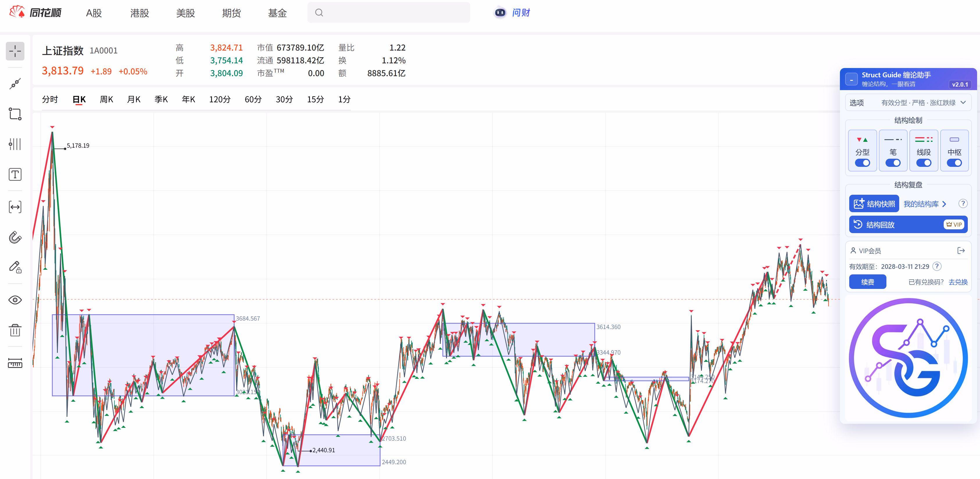Open the 基金 menu

tap(277, 13)
